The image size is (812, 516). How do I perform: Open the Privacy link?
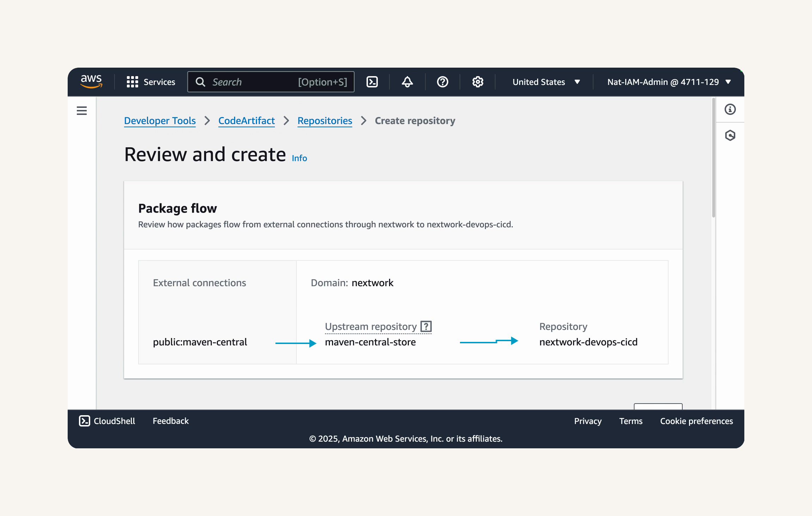(x=588, y=421)
